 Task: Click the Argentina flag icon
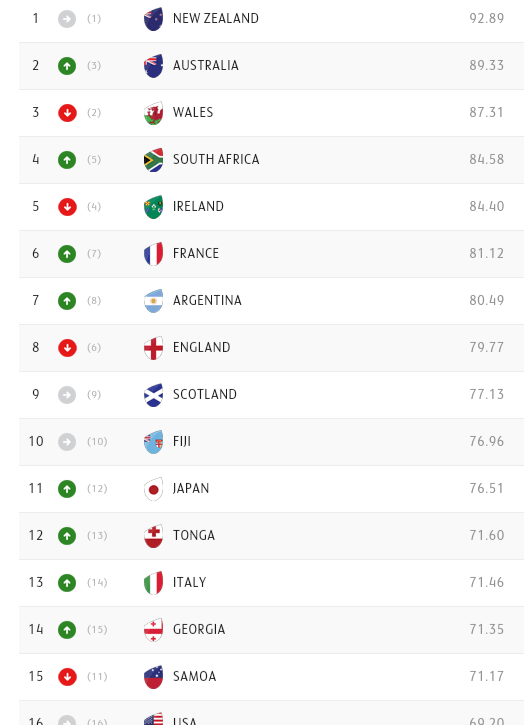(x=153, y=301)
